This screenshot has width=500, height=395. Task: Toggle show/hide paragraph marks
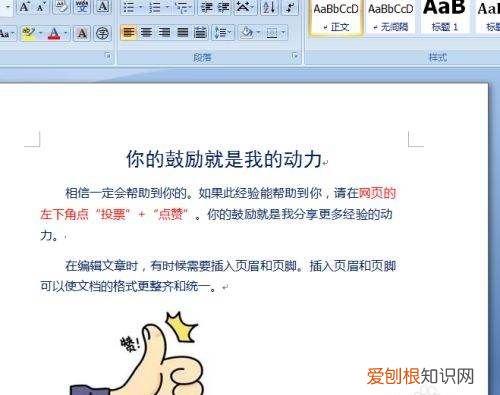pyautogui.click(x=291, y=7)
